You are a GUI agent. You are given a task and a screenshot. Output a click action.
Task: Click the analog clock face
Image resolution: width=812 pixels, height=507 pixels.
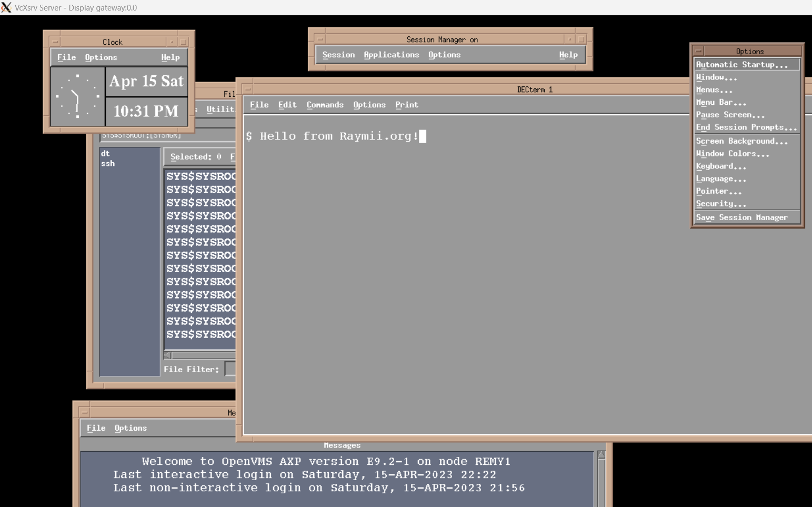pyautogui.click(x=77, y=96)
